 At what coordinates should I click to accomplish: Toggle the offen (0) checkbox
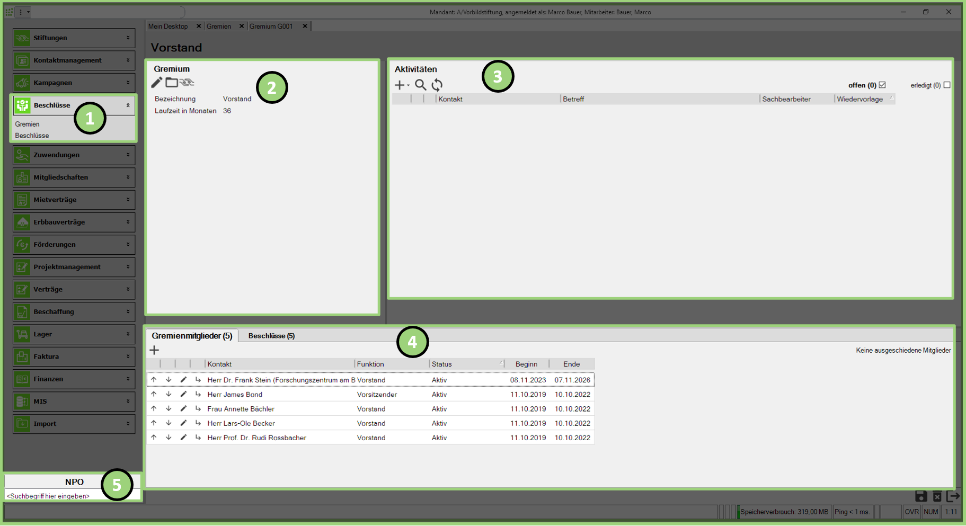(x=882, y=85)
